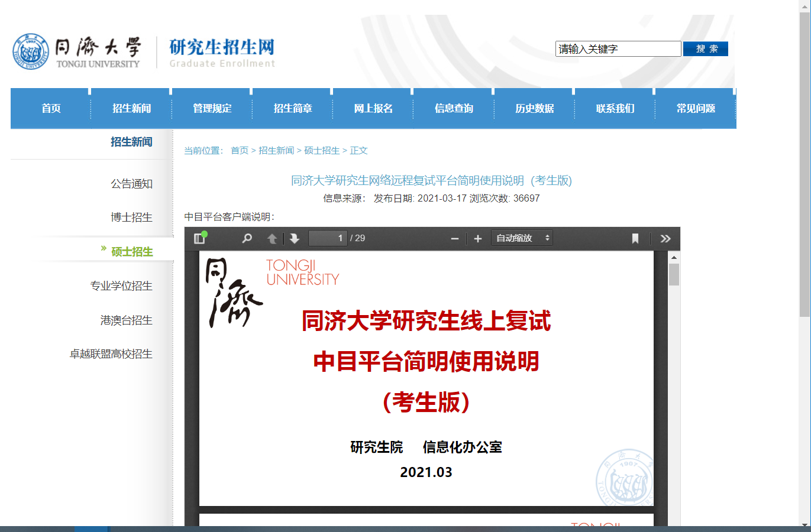Image resolution: width=811 pixels, height=532 pixels.
Task: Select 硕士招生 in the sidebar
Action: [132, 252]
